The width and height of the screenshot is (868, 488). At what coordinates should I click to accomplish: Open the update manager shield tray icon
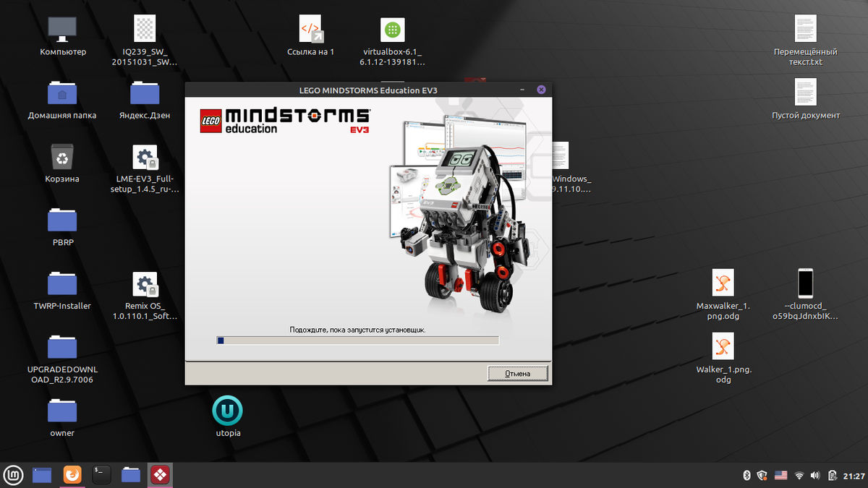tap(762, 475)
